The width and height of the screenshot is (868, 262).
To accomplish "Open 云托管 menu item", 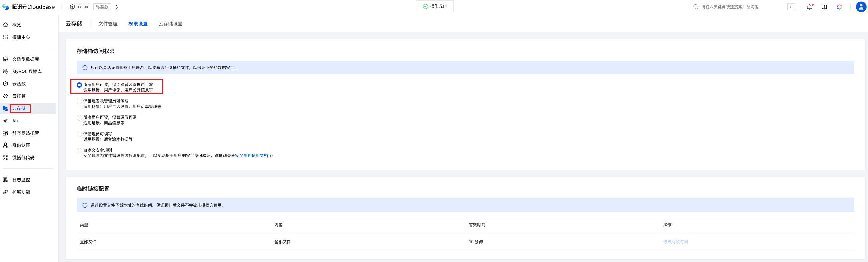I will (19, 96).
